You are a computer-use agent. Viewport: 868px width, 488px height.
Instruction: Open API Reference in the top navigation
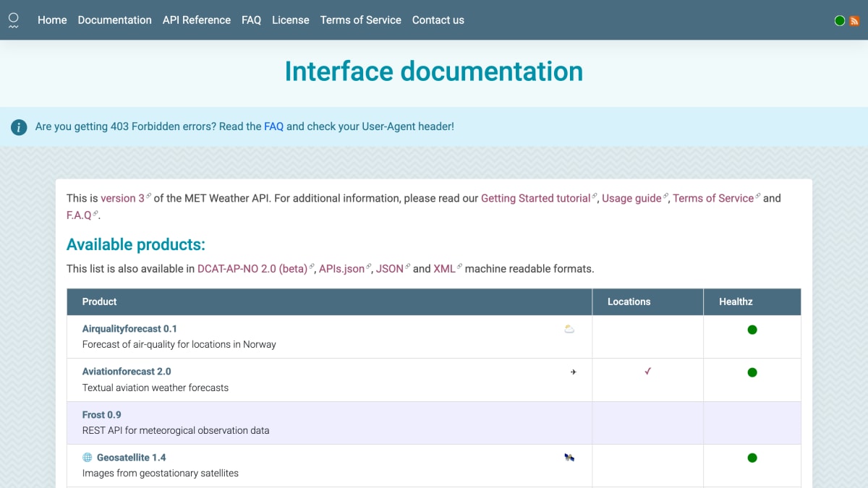pos(197,20)
